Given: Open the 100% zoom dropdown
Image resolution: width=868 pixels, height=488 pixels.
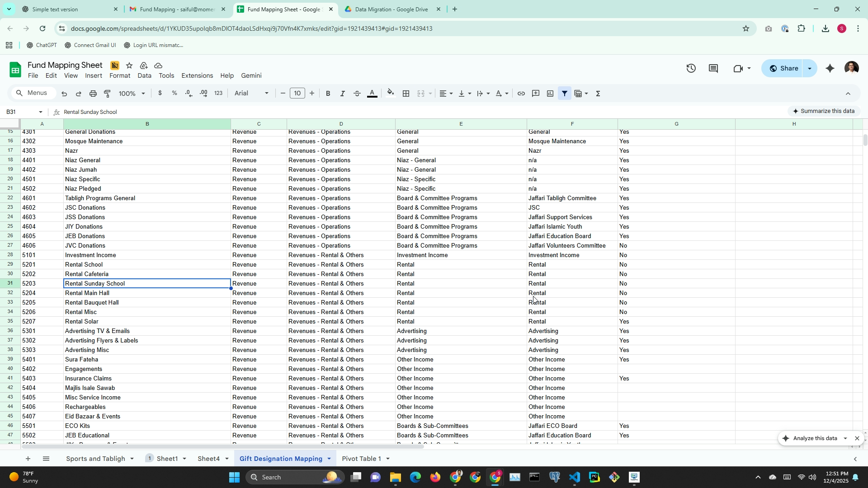Looking at the screenshot, I should point(132,94).
